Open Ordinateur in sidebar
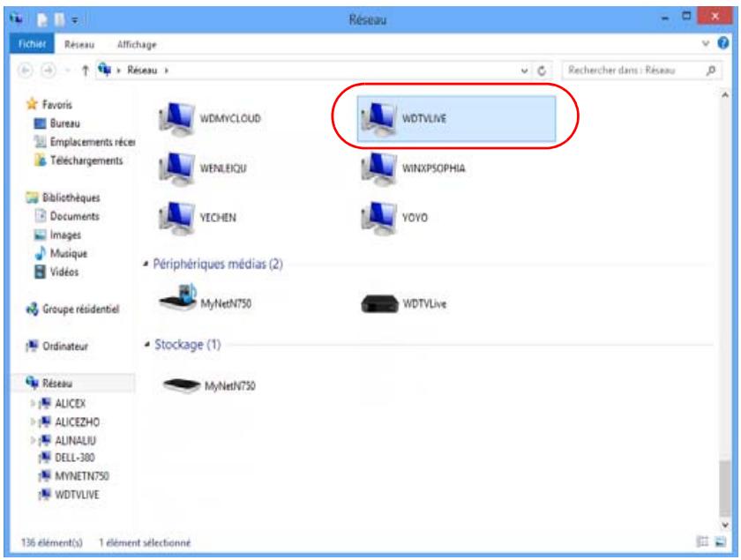741x560 pixels. 65,347
